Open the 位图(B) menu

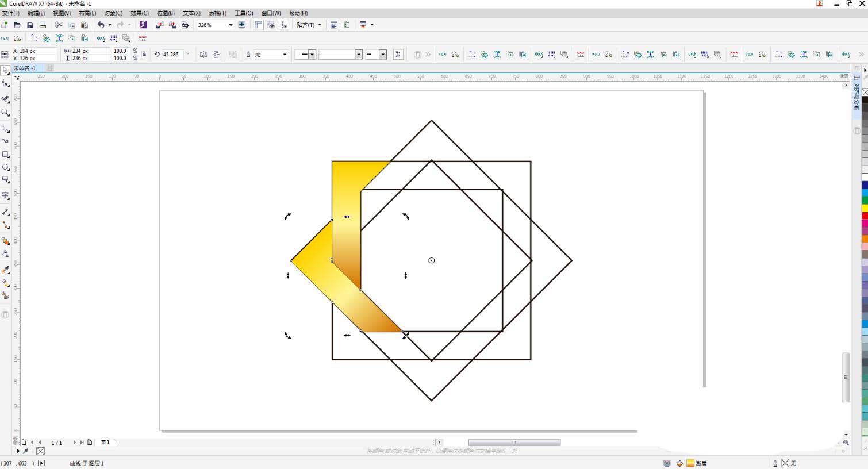point(166,13)
